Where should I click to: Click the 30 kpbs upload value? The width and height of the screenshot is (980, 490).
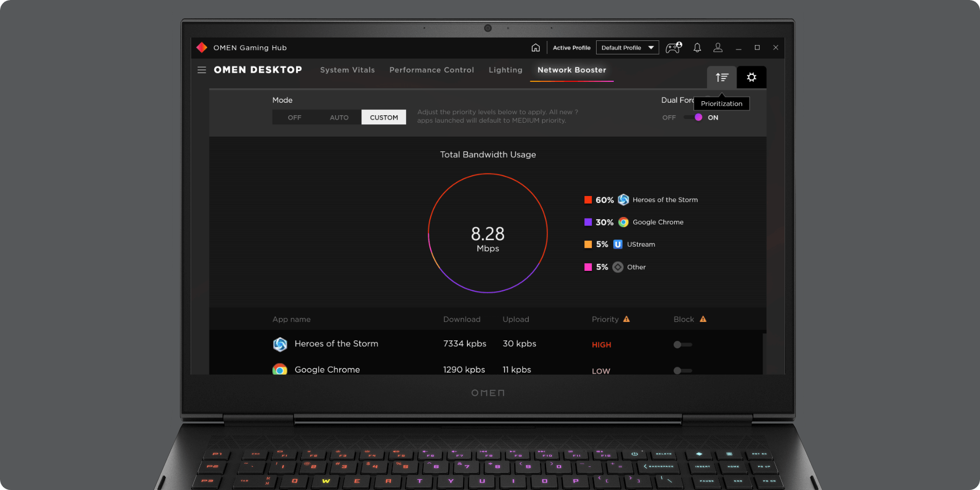click(520, 344)
